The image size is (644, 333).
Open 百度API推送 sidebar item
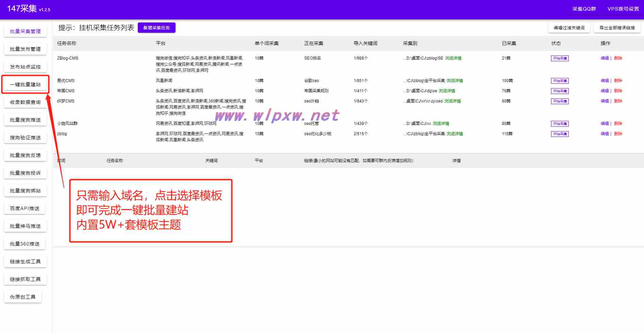[x=24, y=208]
